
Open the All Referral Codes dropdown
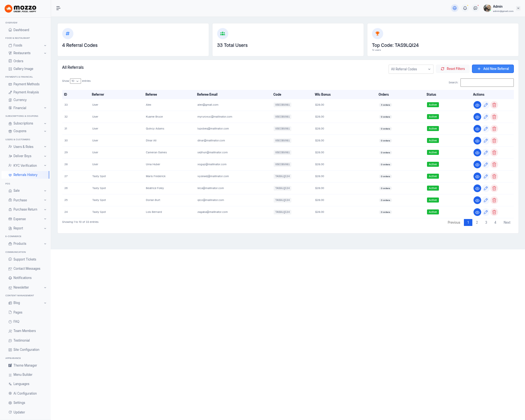(x=410, y=69)
